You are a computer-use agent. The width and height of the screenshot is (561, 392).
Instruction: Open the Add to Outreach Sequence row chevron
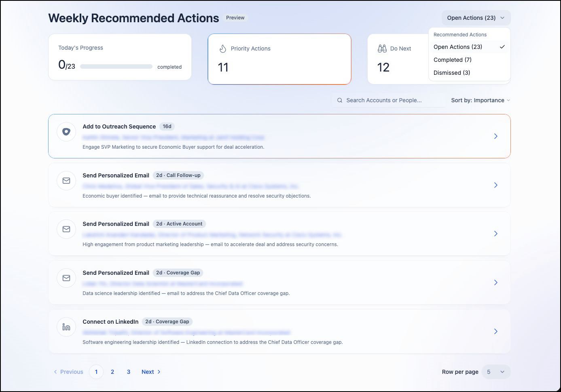(495, 136)
